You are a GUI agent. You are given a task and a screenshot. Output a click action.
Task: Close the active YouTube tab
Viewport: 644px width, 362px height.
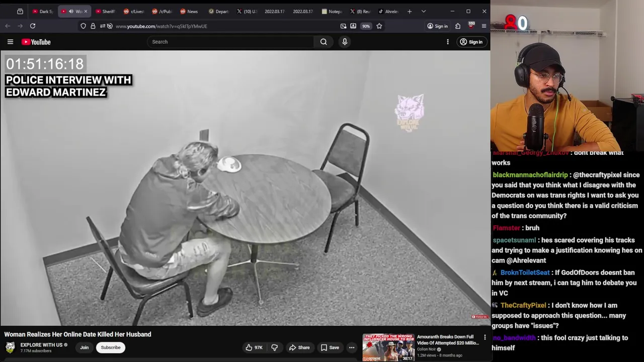(86, 11)
